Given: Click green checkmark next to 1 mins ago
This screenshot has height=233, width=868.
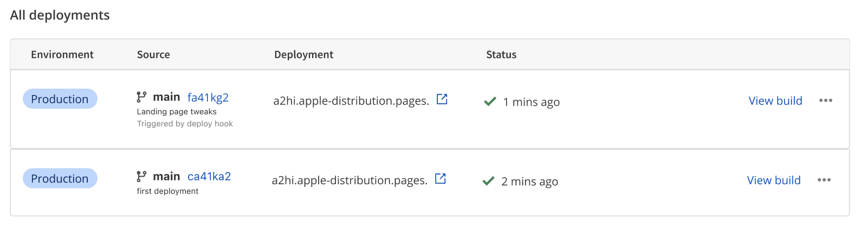Looking at the screenshot, I should point(490,101).
